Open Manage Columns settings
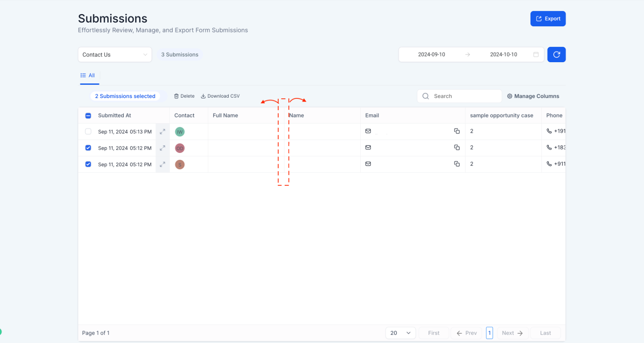 pos(533,96)
